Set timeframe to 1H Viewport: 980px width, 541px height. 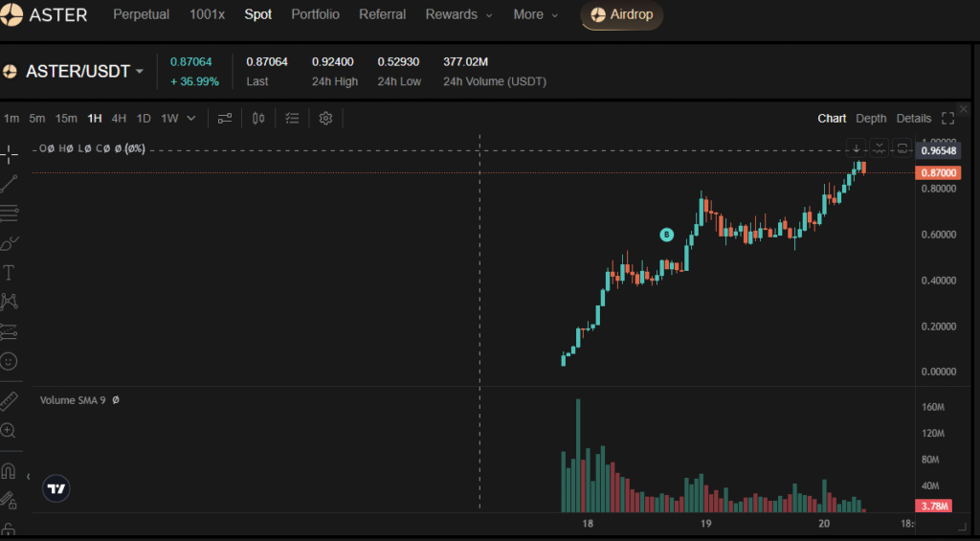[x=95, y=118]
